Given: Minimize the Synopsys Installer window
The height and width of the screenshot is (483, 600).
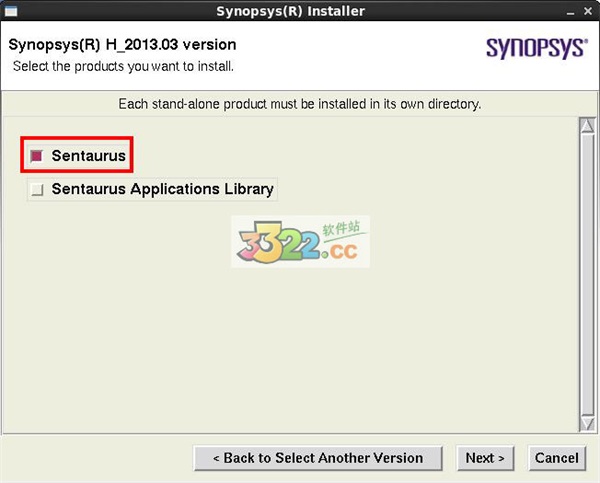Looking at the screenshot, I should [x=571, y=12].
